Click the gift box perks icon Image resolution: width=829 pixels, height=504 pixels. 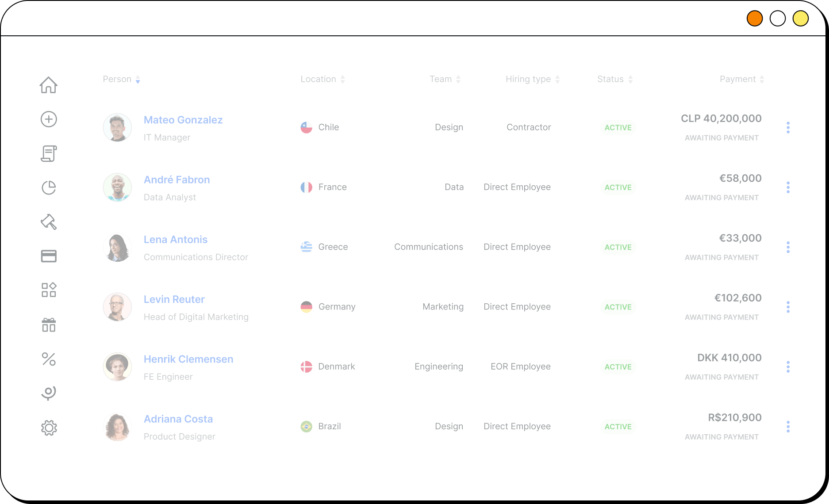pos(49,325)
